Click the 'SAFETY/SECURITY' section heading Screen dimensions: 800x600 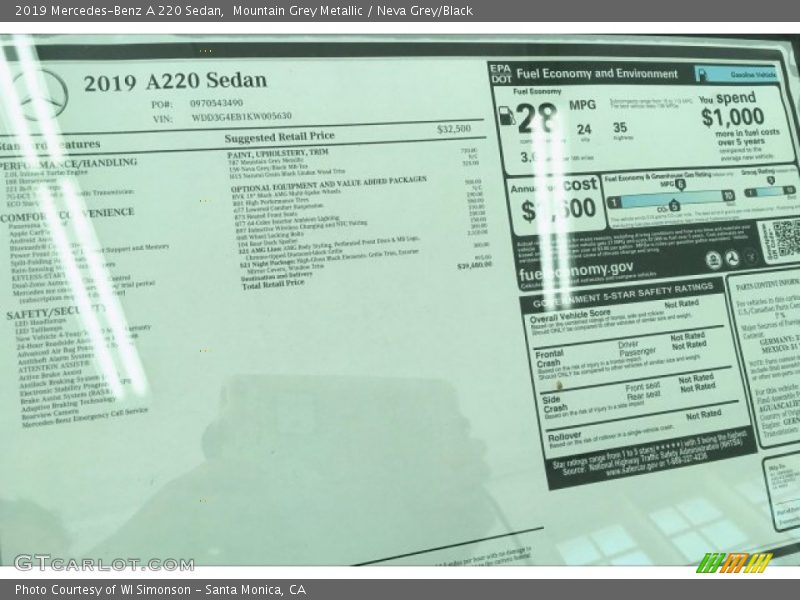coord(56,312)
